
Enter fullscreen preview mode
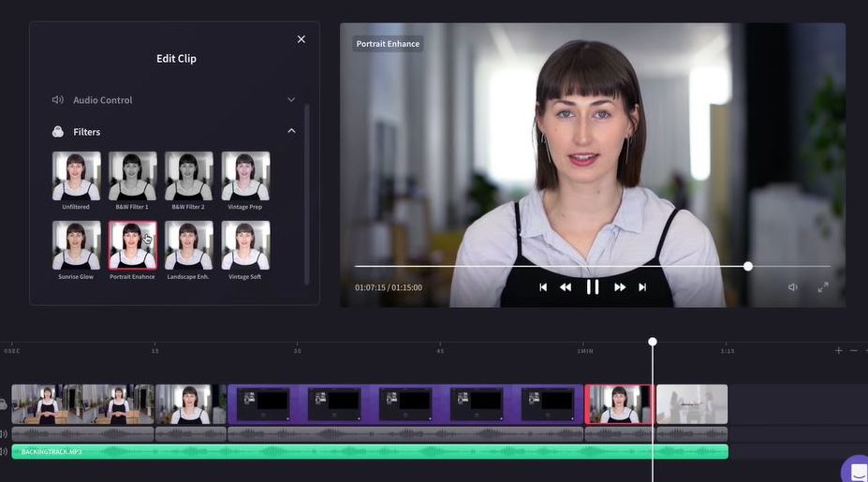823,287
